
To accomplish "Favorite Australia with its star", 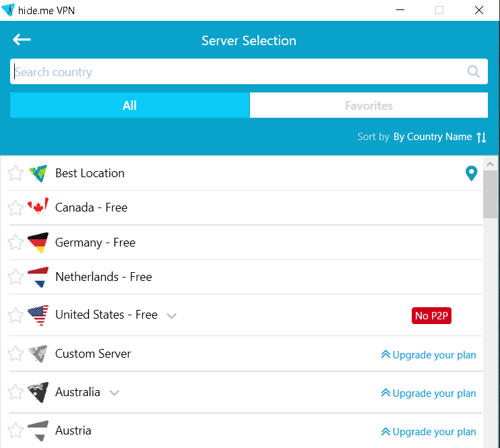I will [x=15, y=392].
